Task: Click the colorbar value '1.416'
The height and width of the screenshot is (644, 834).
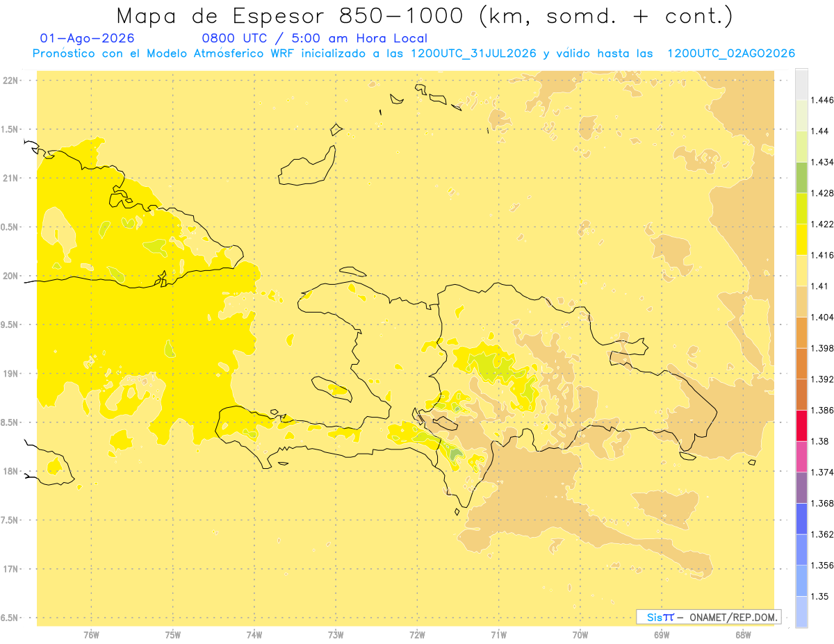Action: [x=822, y=255]
